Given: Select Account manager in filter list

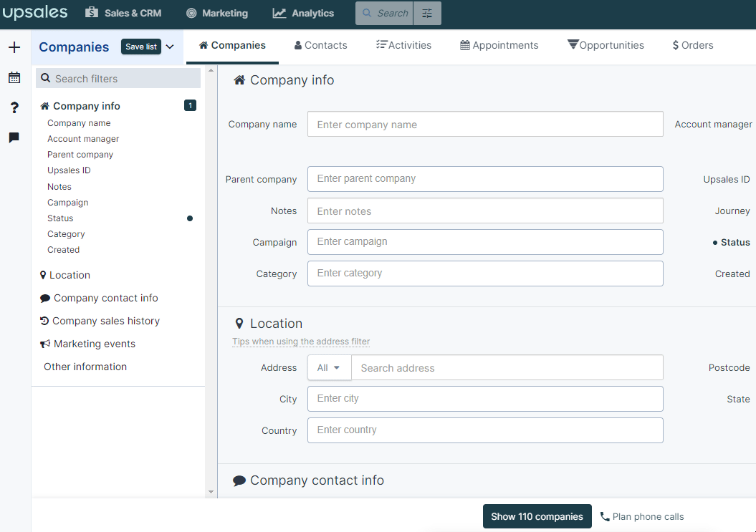Looking at the screenshot, I should (83, 139).
